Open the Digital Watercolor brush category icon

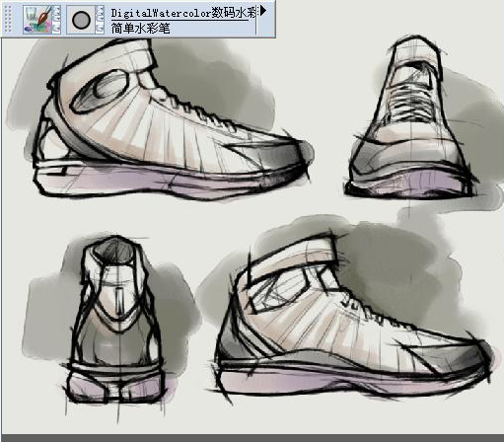38,20
